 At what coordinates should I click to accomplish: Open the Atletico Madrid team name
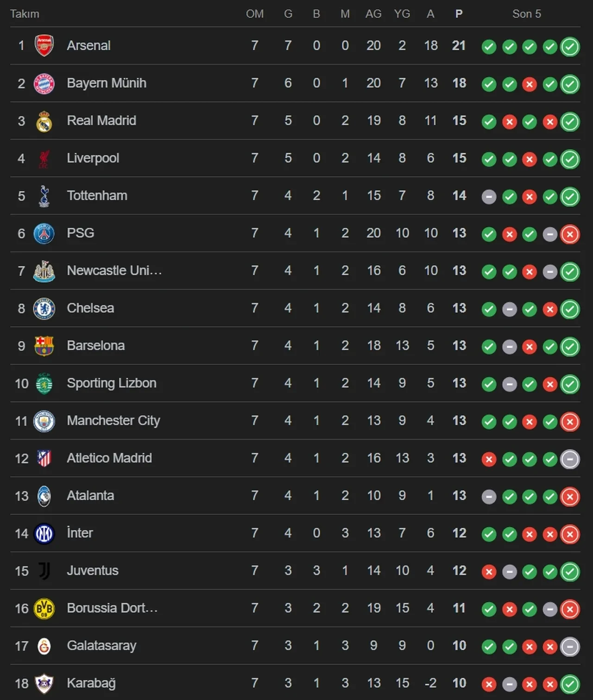[x=109, y=459]
